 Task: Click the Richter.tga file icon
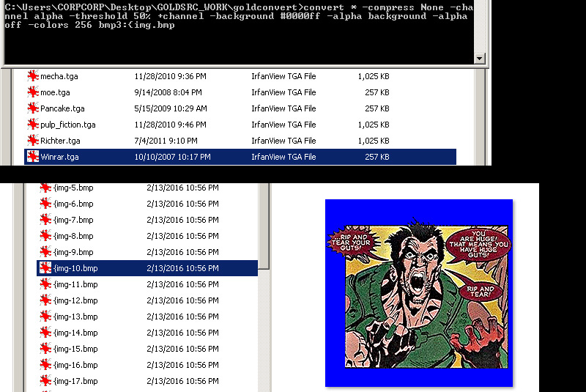click(33, 140)
